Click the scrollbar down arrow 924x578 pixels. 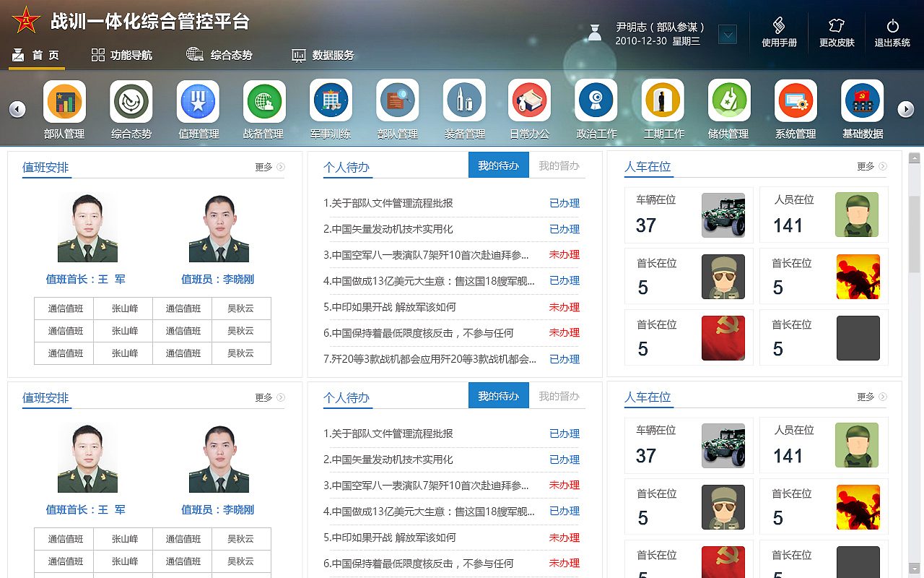(x=915, y=568)
